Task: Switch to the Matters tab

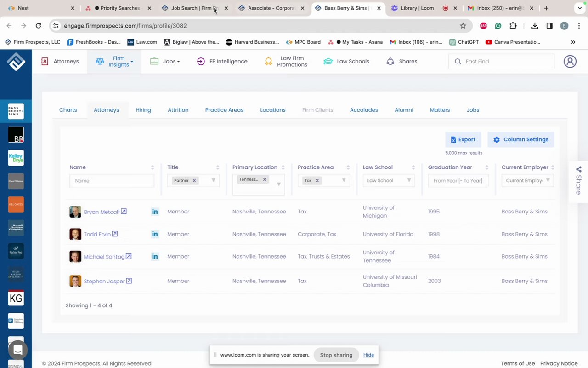Action: coord(440,110)
